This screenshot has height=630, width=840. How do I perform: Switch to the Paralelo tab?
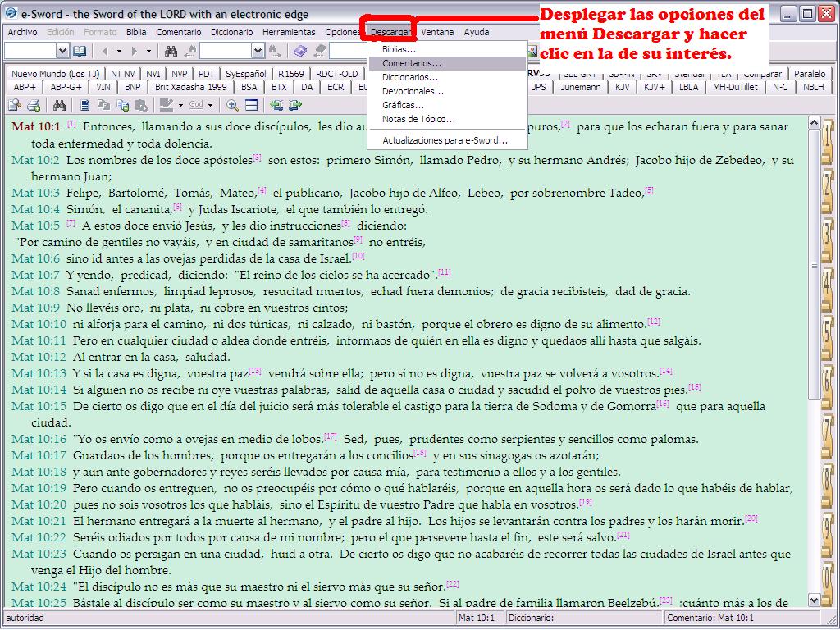pos(810,74)
